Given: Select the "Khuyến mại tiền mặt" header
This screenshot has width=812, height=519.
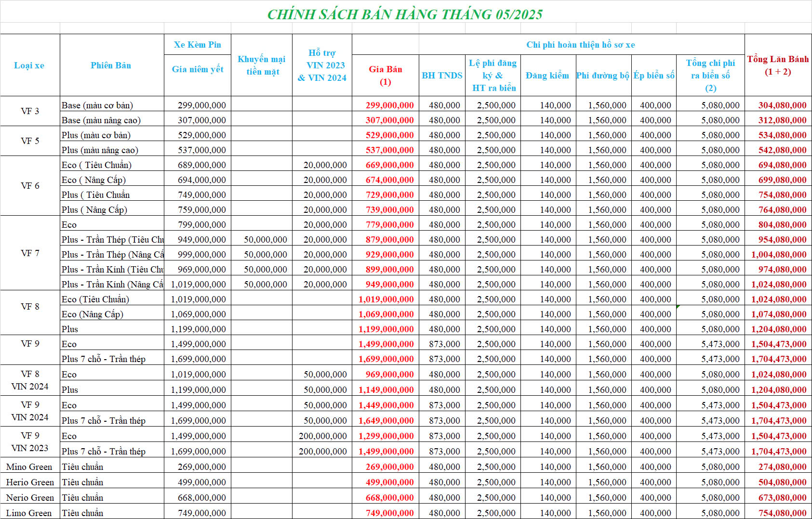Looking at the screenshot, I should click(262, 65).
